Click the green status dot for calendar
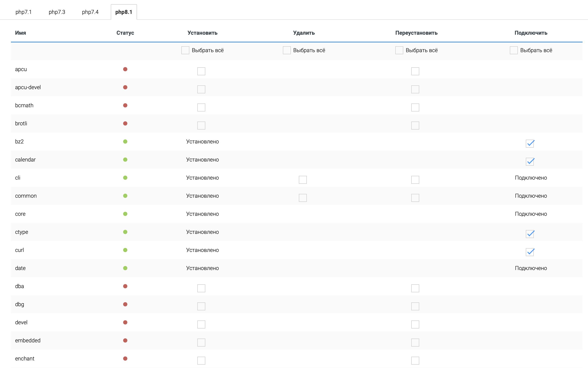Viewport: 588px width, 368px height. pyautogui.click(x=125, y=160)
